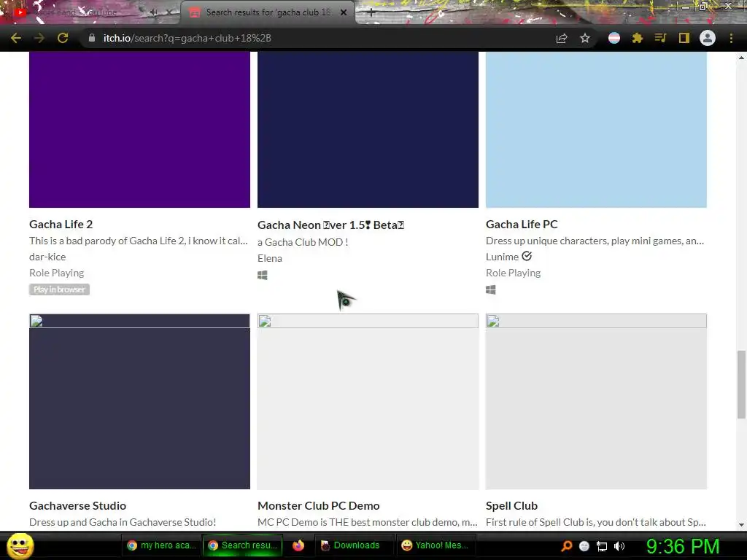The height and width of the screenshot is (560, 747).
Task: Open the Gacha Neon ver 1.5 Beta link
Action: point(330,225)
